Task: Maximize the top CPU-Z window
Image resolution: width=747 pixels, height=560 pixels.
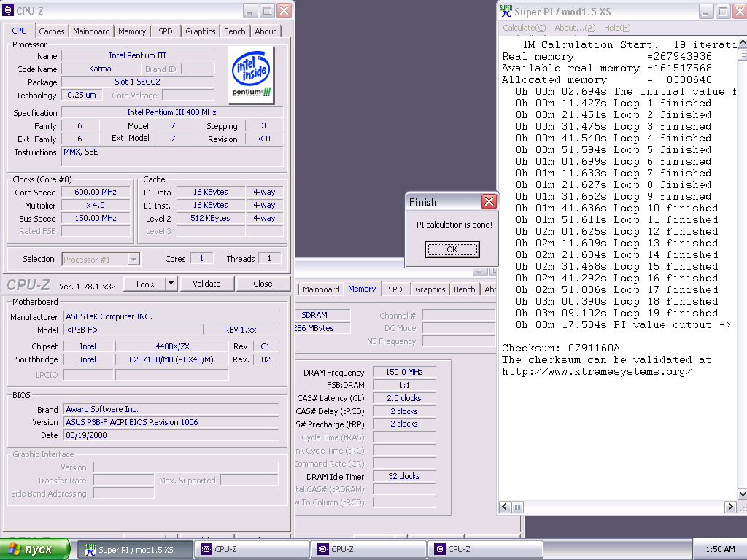Action: 268,10
